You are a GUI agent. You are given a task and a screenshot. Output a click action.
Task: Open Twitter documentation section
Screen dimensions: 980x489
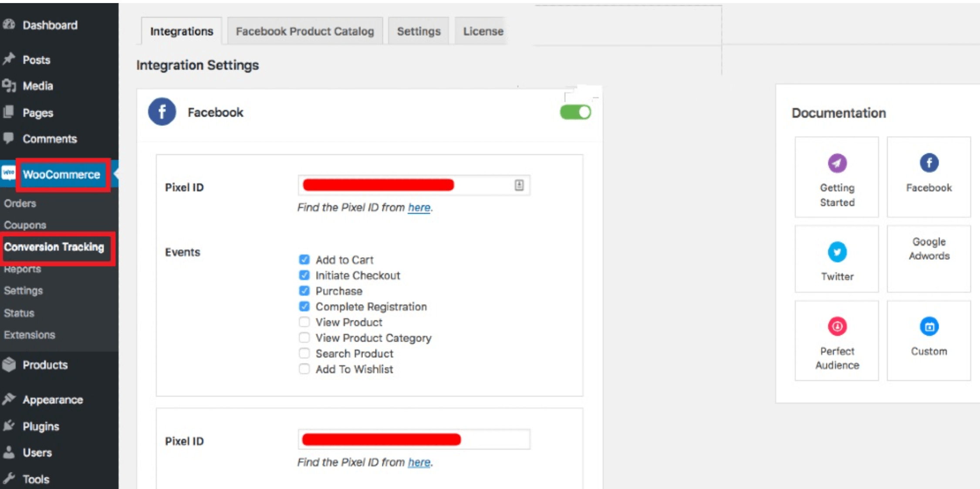[x=836, y=260]
